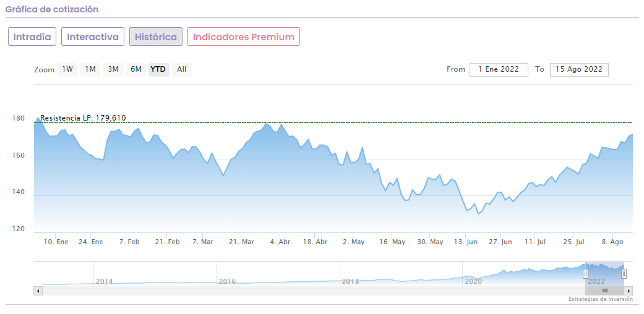Open the Estrategias de Inversión credit link
The width and height of the screenshot is (644, 314).
pyautogui.click(x=601, y=299)
